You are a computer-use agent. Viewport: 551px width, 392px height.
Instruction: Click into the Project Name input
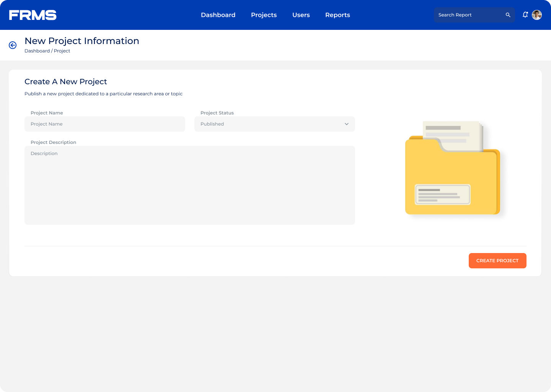click(x=104, y=124)
